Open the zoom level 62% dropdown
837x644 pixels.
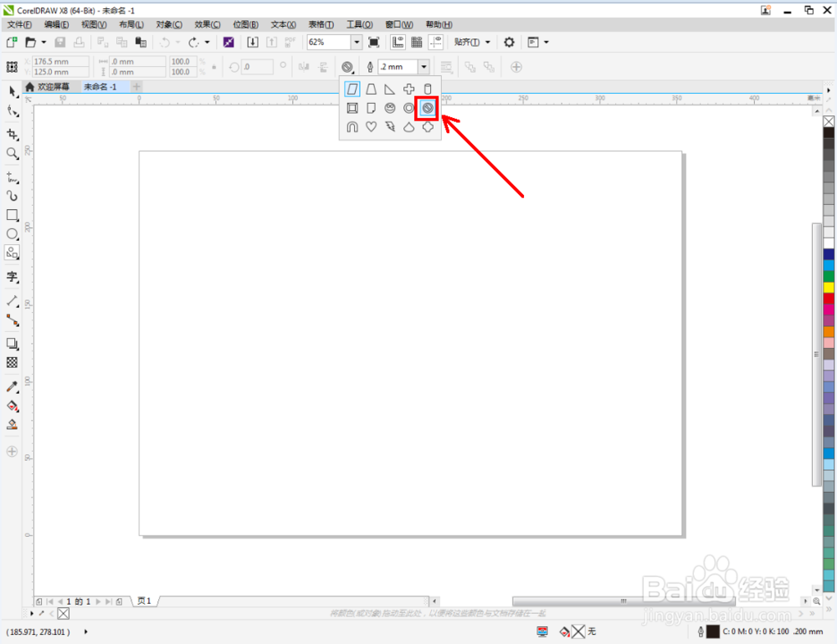click(357, 42)
